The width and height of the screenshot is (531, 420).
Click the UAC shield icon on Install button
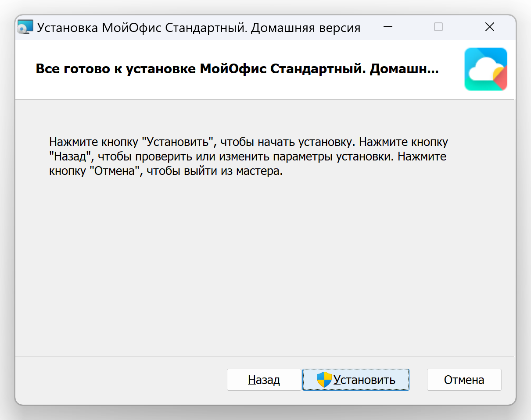[324, 380]
